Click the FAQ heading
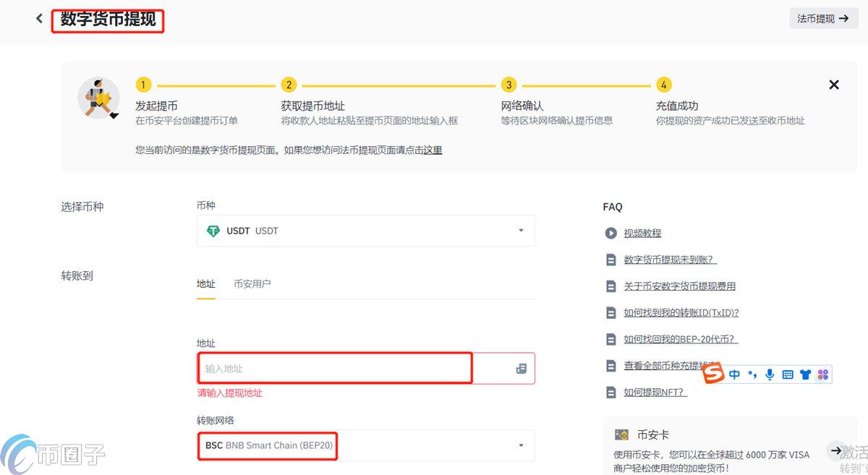 point(613,207)
